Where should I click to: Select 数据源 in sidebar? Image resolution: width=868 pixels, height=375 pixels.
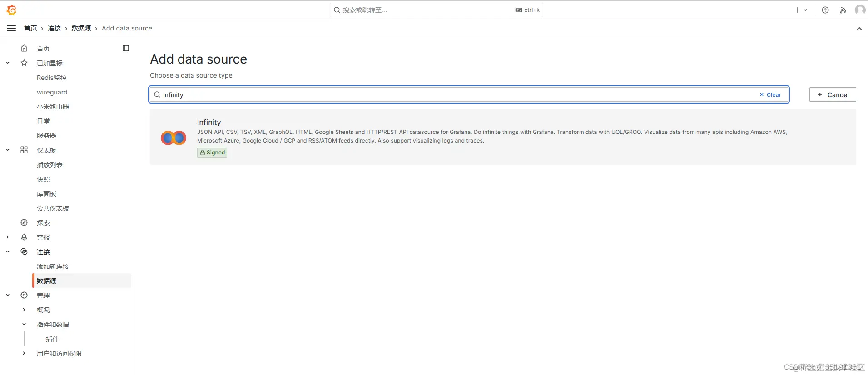point(82,281)
